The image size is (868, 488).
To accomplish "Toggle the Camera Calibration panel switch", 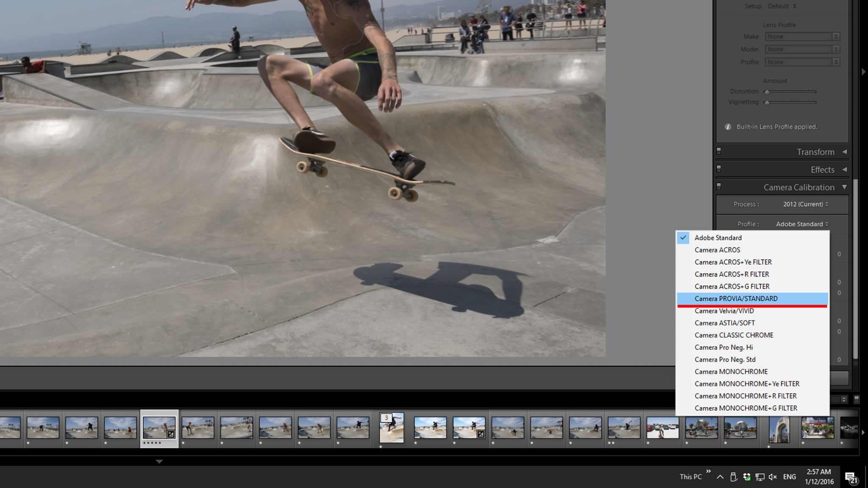I will (719, 187).
